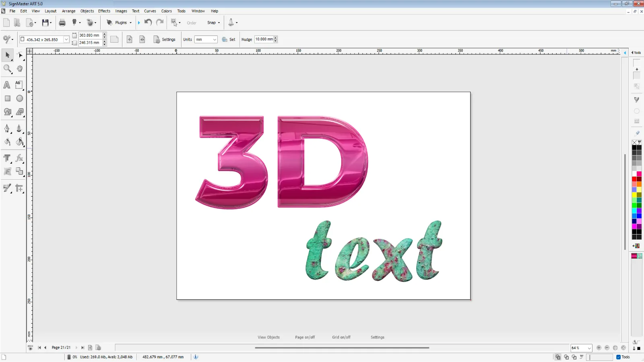
Task: Activate the Zoom magnifier tool
Action: coord(7,69)
